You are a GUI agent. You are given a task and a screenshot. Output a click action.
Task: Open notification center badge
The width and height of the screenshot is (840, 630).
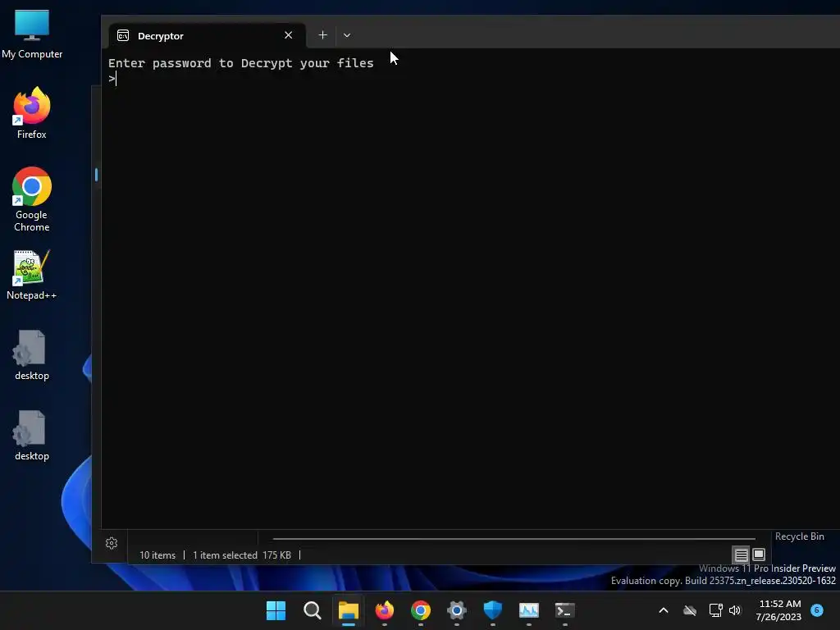[x=817, y=609]
